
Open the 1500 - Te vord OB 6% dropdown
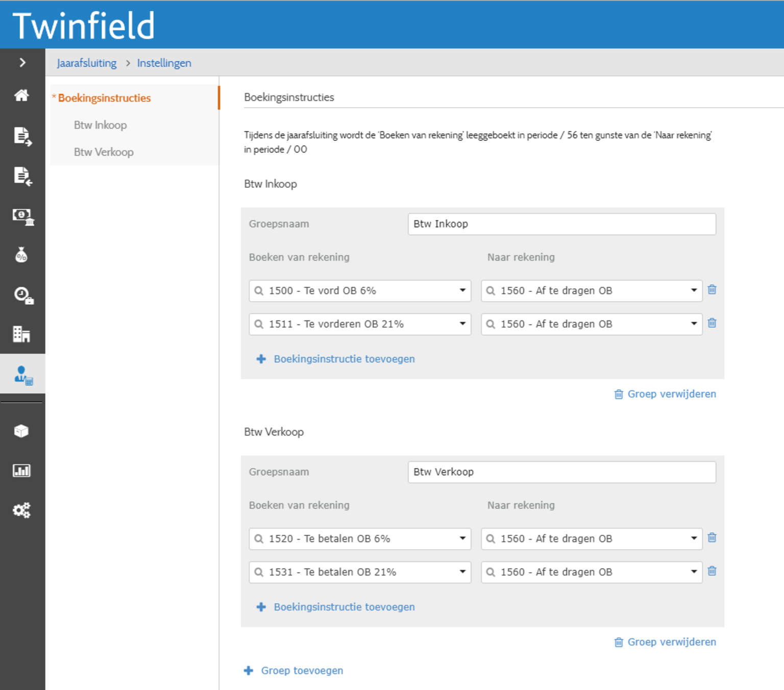462,290
